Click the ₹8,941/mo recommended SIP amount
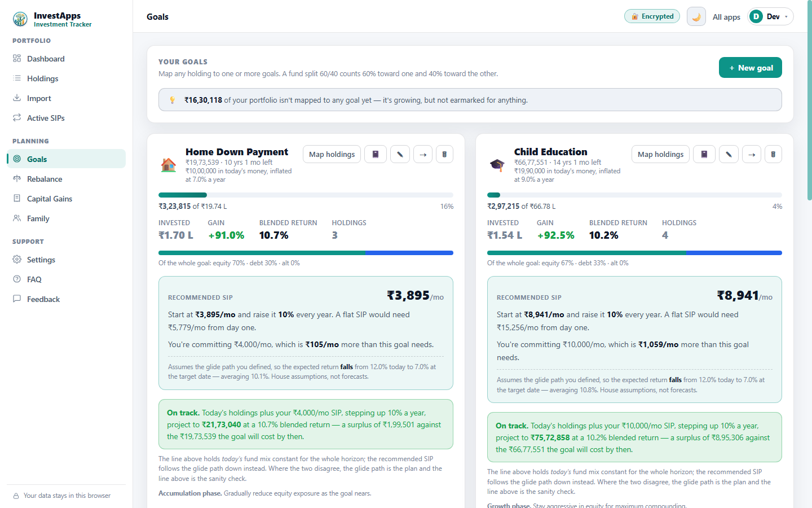The height and width of the screenshot is (508, 812). pyautogui.click(x=744, y=295)
